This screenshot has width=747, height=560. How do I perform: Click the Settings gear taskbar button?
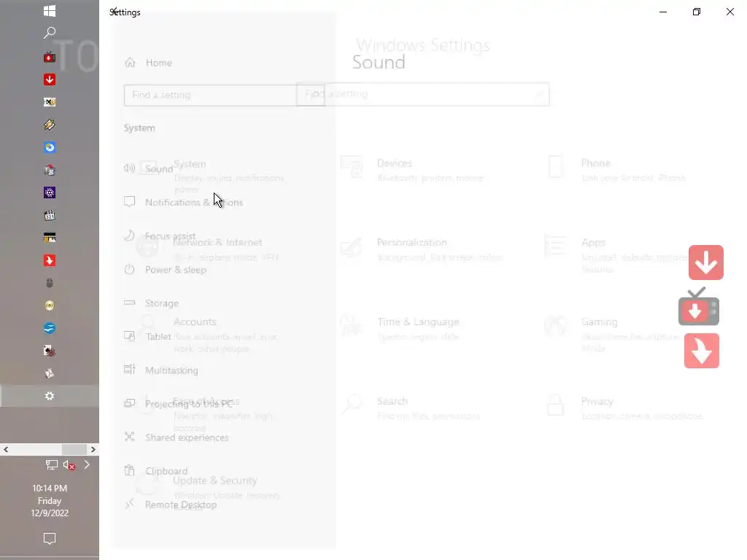coord(50,396)
